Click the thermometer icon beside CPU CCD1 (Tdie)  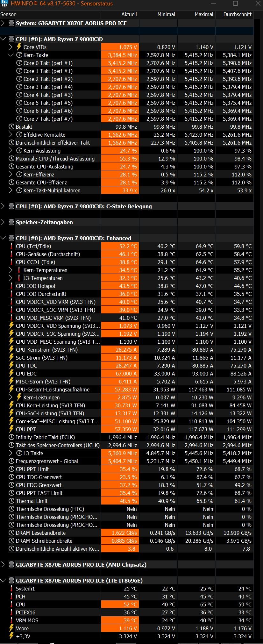pos(11,262)
